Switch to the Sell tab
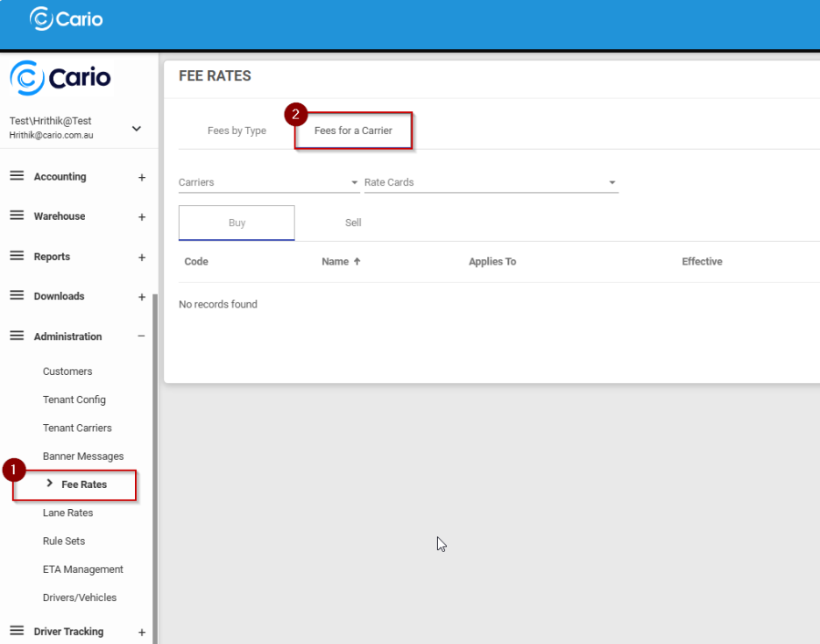This screenshot has height=644, width=820. [x=353, y=223]
